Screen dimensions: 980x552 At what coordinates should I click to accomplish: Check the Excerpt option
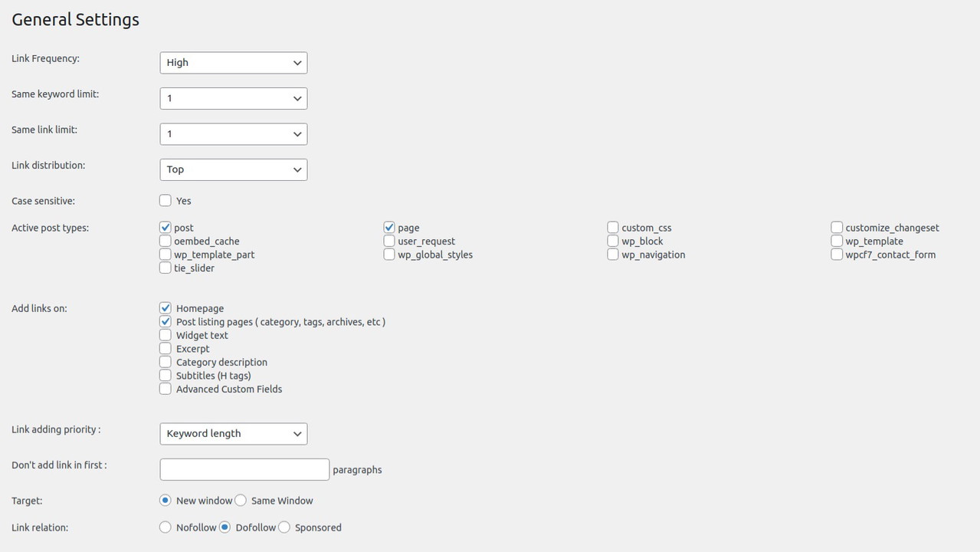pyautogui.click(x=166, y=349)
